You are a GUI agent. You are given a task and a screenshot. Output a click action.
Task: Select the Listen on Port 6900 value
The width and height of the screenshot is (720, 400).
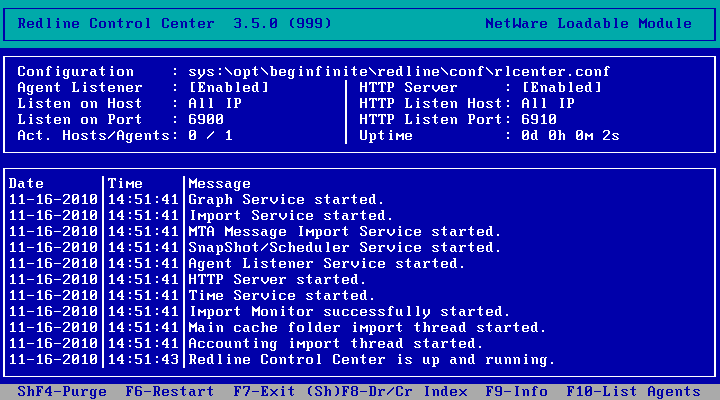tap(206, 120)
